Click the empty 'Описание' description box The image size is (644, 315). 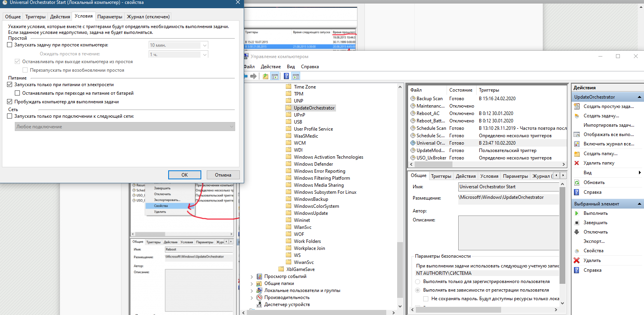509,233
